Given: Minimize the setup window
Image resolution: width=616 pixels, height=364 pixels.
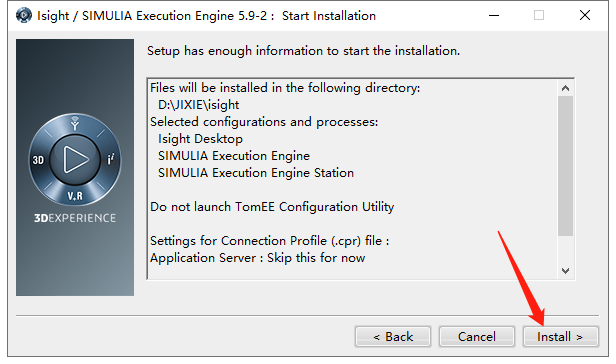Looking at the screenshot, I should pyautogui.click(x=494, y=16).
